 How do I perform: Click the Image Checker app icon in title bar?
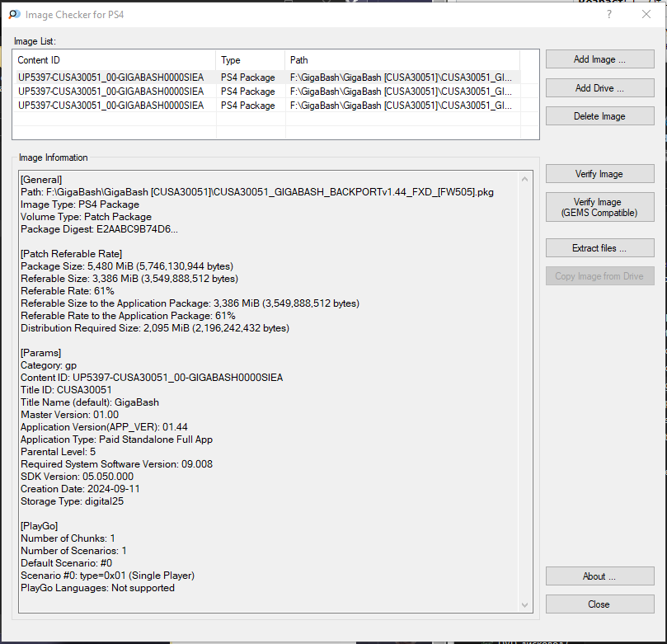tap(14, 15)
